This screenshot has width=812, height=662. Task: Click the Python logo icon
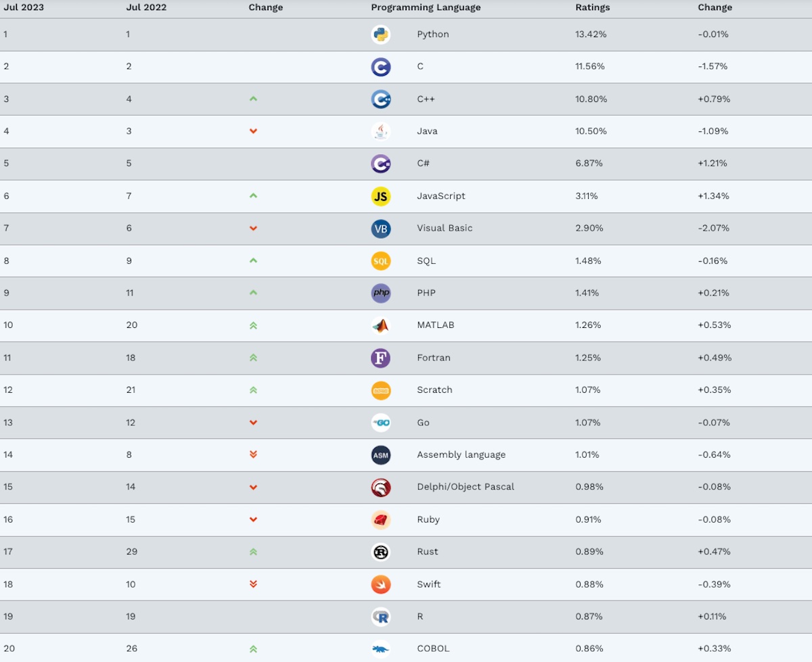click(381, 34)
